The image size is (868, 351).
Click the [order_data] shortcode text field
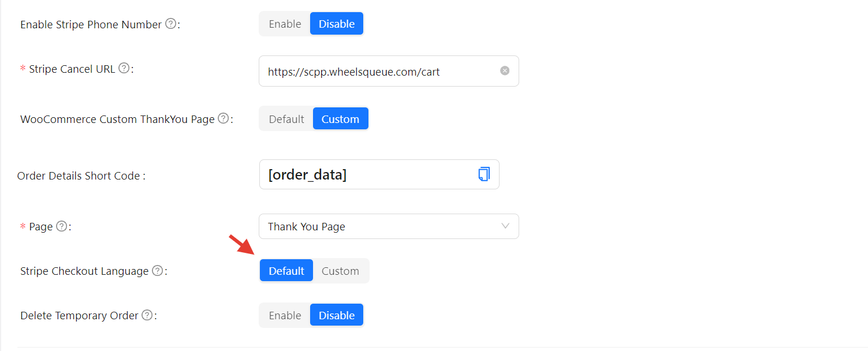364,175
